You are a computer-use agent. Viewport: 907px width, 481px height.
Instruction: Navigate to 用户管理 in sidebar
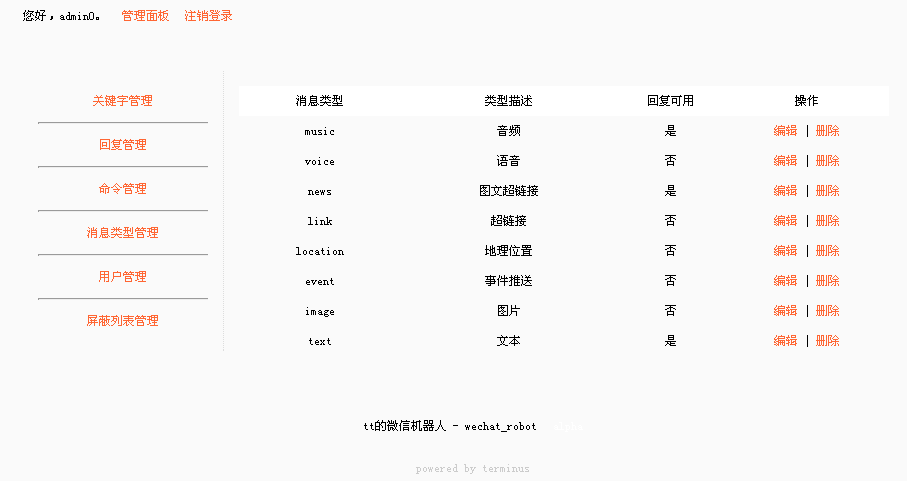pos(122,277)
